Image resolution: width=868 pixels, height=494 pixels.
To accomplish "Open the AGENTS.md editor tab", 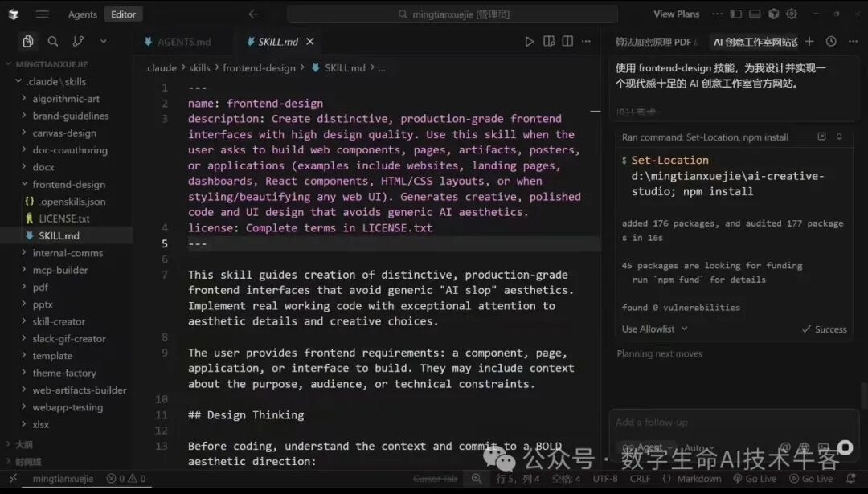I will (x=177, y=42).
